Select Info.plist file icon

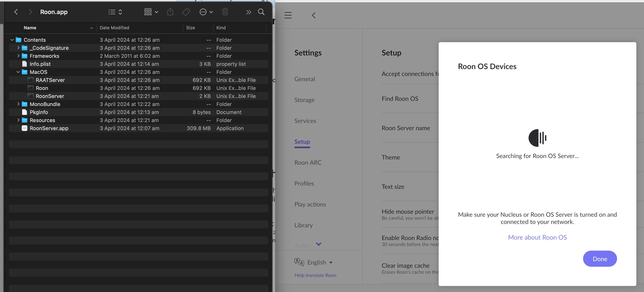(x=24, y=64)
